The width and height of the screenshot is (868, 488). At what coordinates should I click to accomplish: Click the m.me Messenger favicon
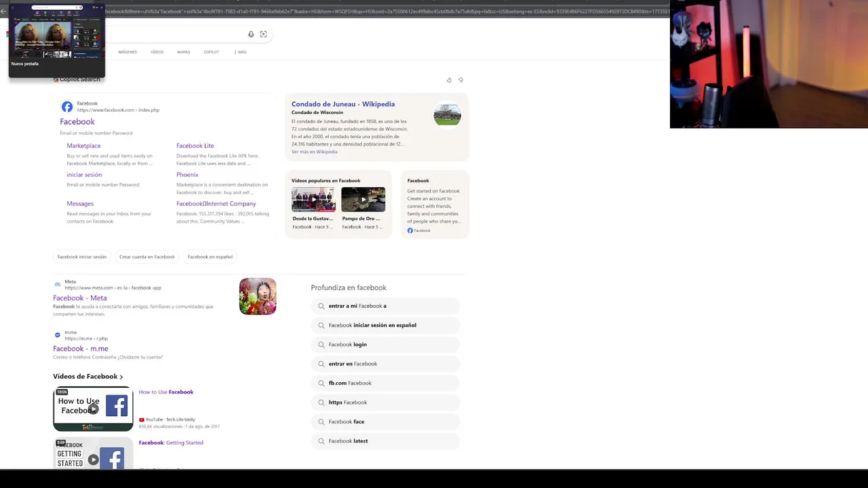(x=58, y=335)
